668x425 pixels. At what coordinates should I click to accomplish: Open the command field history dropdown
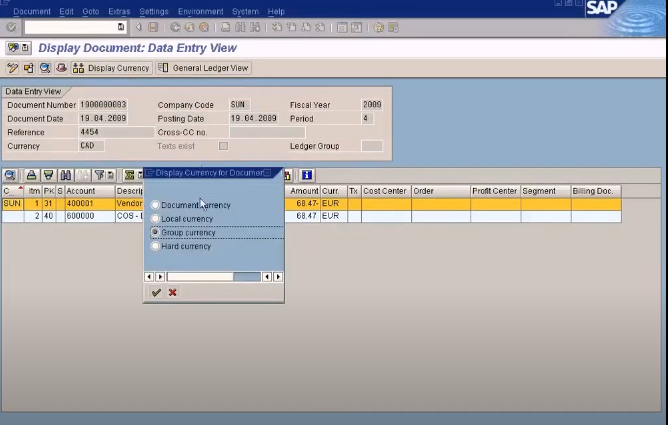point(121,27)
